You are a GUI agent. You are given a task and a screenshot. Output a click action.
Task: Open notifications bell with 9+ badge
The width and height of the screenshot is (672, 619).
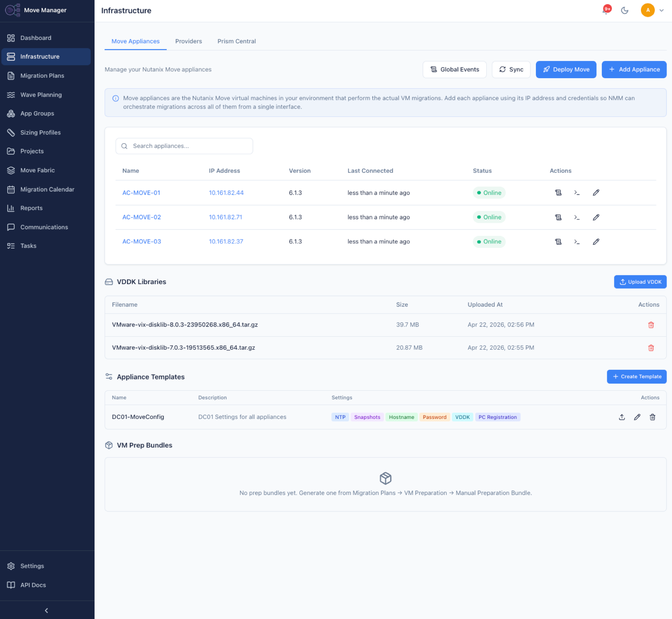(x=606, y=10)
